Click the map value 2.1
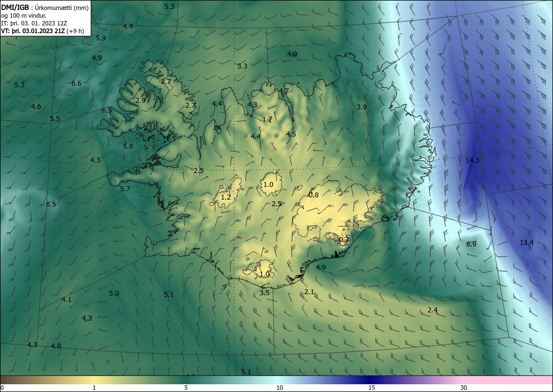 click(x=309, y=291)
